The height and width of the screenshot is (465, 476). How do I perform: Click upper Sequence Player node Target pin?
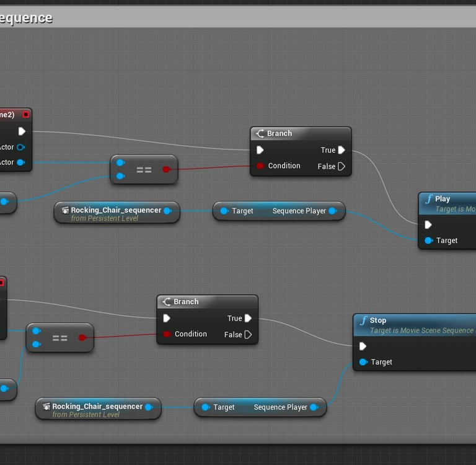click(x=224, y=211)
